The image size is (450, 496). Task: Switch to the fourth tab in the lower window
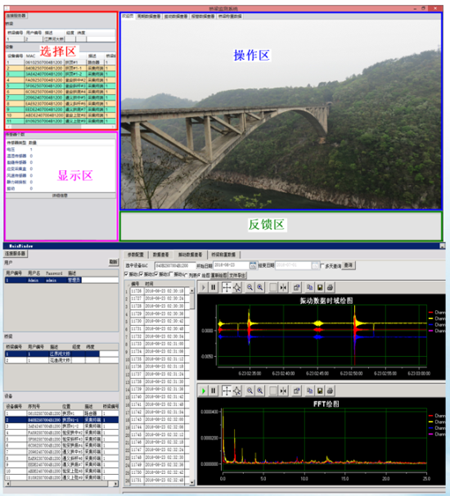point(224,255)
